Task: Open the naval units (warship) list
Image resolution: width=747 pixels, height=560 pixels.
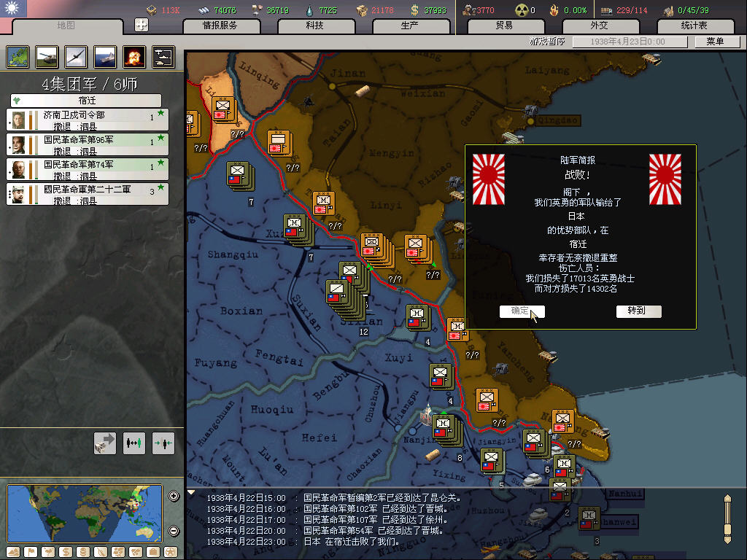Action: (105, 57)
